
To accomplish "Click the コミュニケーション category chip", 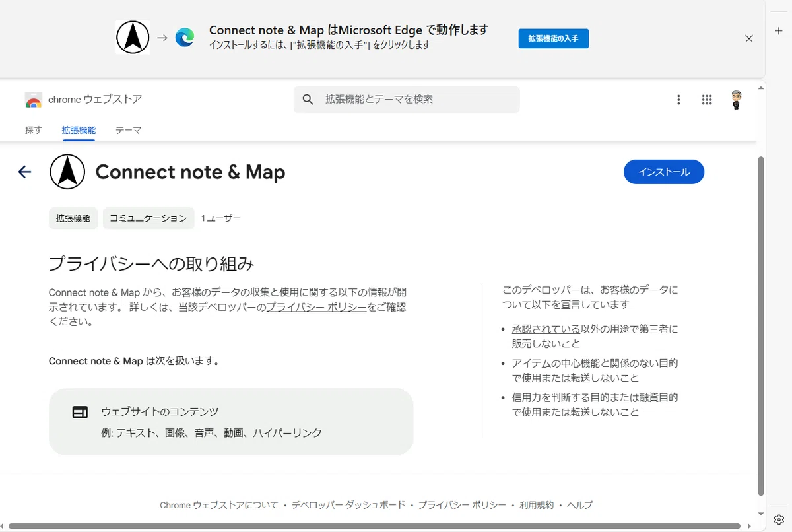I will coord(148,218).
